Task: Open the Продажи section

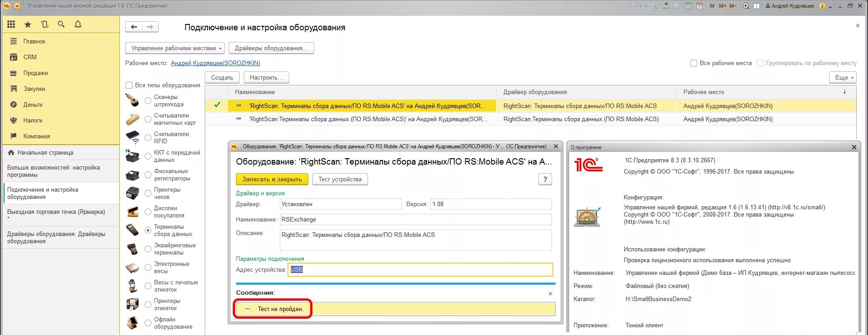Action: [x=61, y=73]
